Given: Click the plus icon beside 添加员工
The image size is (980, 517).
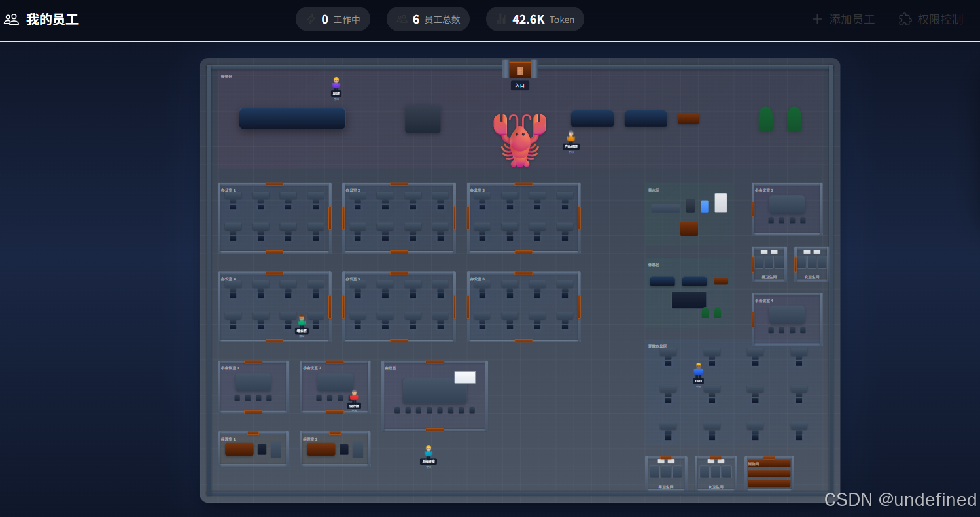Looking at the screenshot, I should click(x=817, y=20).
